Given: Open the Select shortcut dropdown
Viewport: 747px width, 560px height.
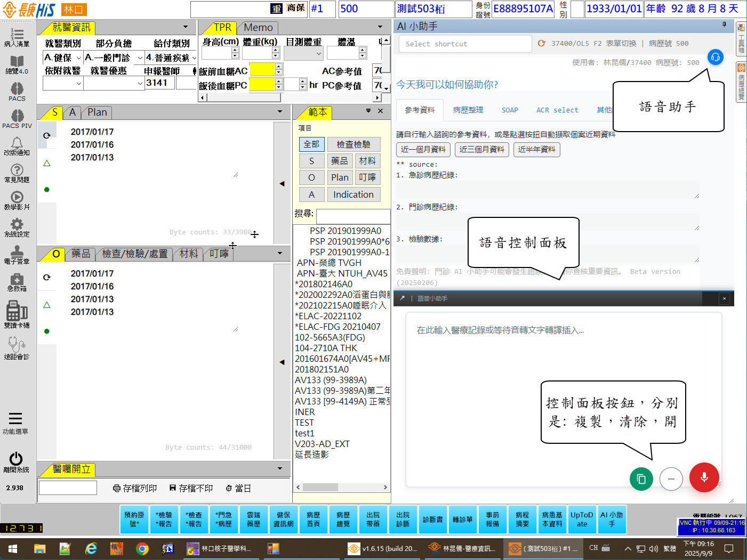Looking at the screenshot, I should [x=464, y=44].
